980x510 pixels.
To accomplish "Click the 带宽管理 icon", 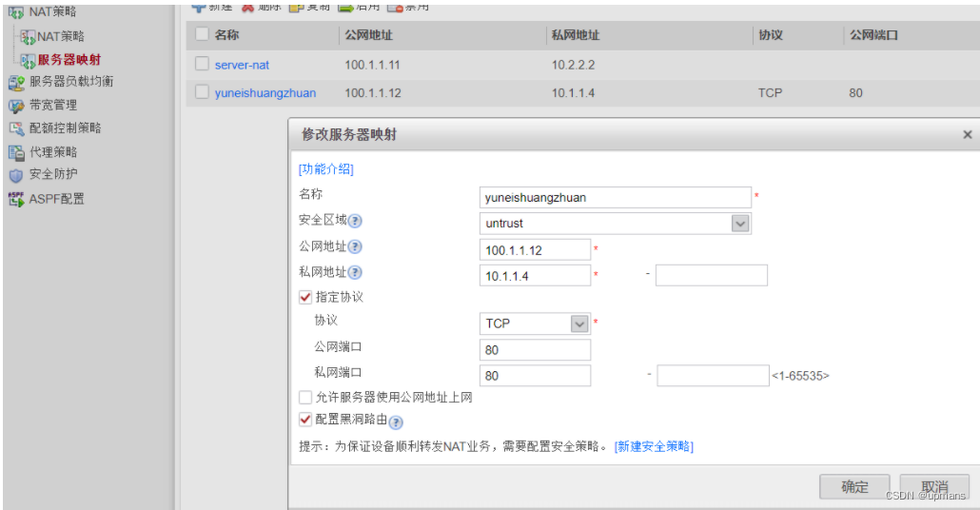I will [x=16, y=106].
